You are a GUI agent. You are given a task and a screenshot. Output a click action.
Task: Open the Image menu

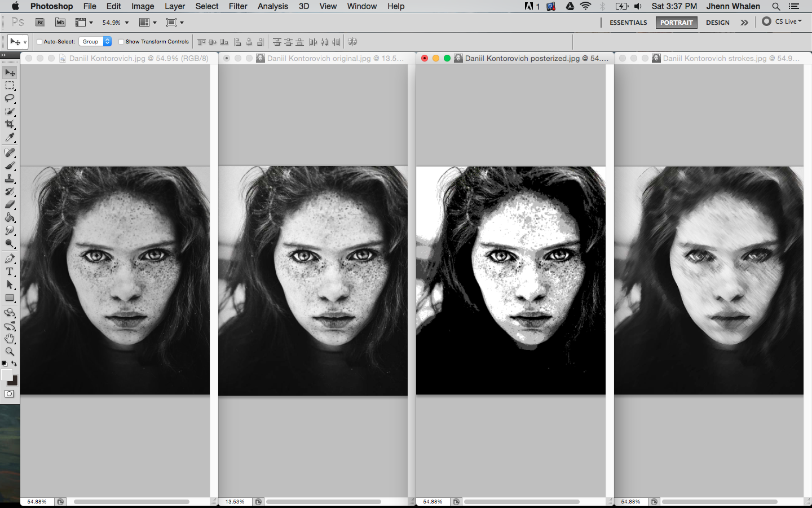pos(143,6)
